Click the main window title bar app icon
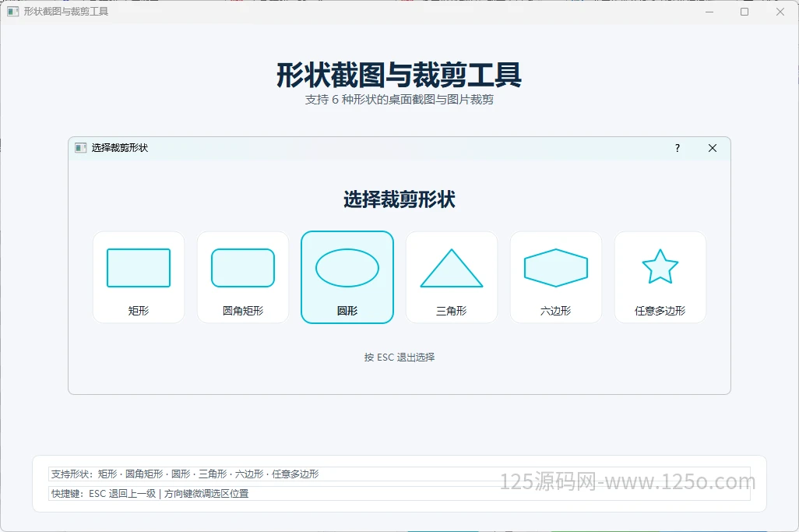Screen dimensions: 799x532 [x=13, y=11]
